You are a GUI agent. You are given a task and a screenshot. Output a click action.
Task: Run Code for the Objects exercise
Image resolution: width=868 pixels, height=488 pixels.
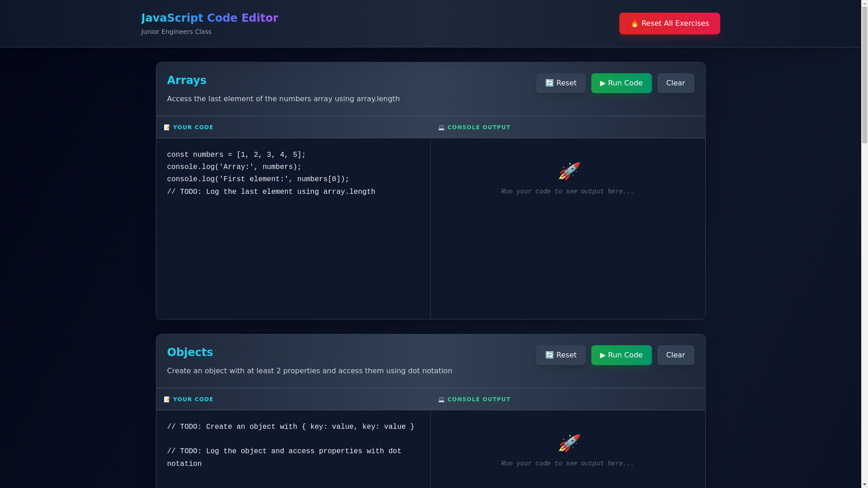[x=621, y=355]
